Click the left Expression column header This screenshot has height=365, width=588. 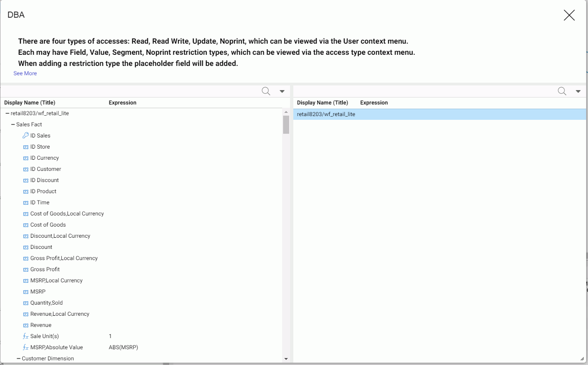(x=123, y=103)
